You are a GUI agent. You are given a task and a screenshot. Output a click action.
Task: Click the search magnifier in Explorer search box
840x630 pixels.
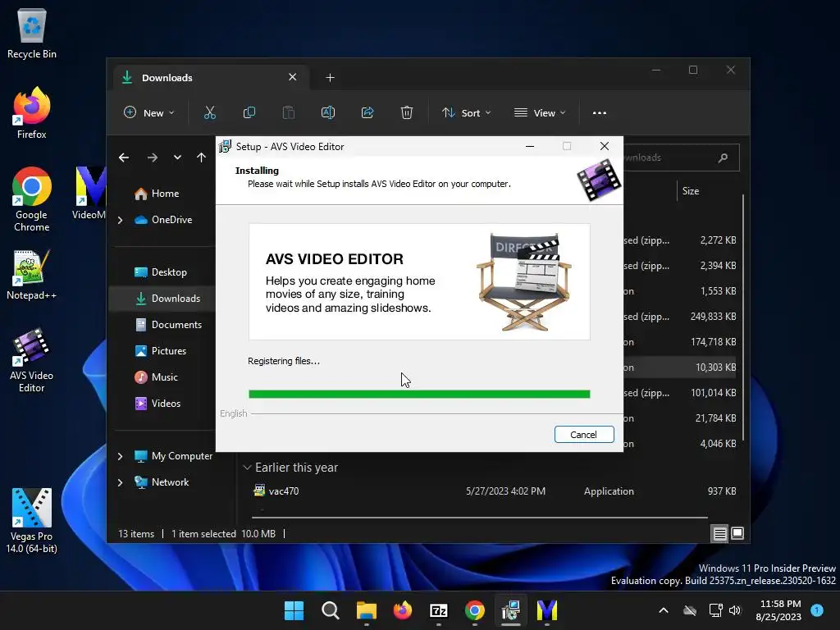pos(723,157)
